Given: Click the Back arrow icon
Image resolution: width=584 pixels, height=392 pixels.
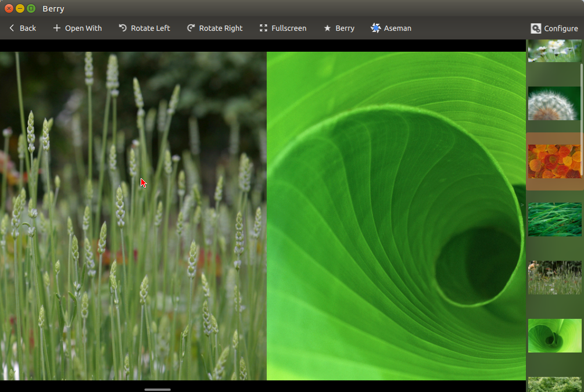Looking at the screenshot, I should point(12,28).
